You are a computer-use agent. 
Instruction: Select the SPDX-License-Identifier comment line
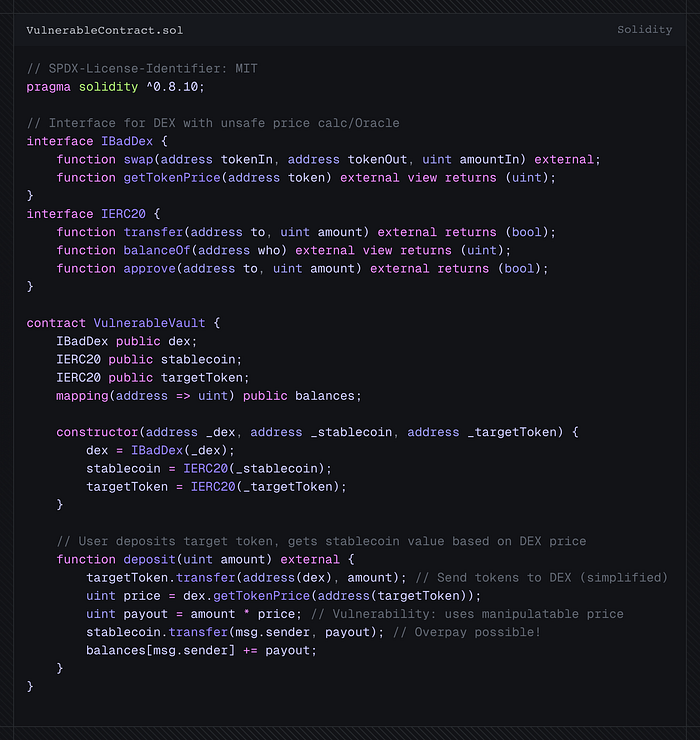coord(142,68)
